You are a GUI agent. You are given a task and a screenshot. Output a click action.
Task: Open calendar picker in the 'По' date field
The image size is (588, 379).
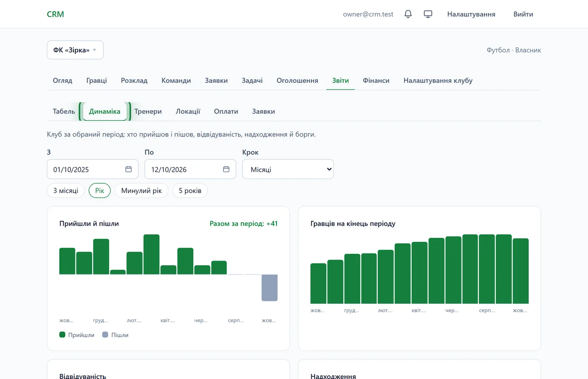pyautogui.click(x=226, y=169)
